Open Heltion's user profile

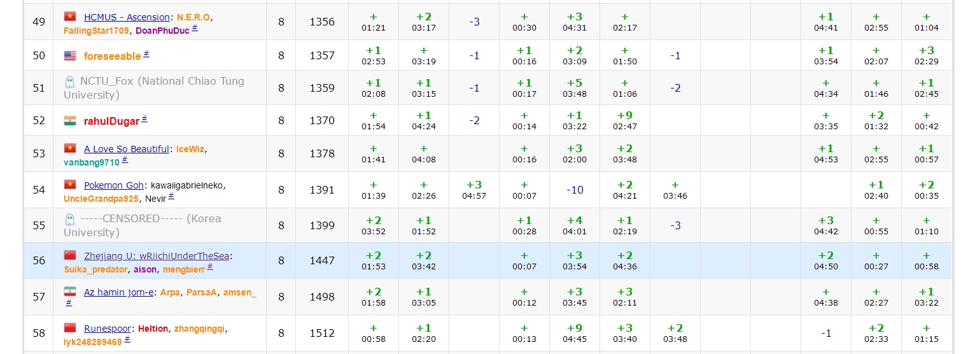153,329
